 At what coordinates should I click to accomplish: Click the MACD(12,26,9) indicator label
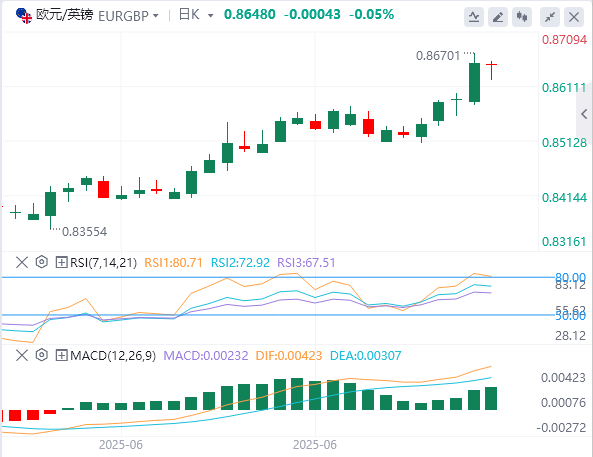(113, 356)
